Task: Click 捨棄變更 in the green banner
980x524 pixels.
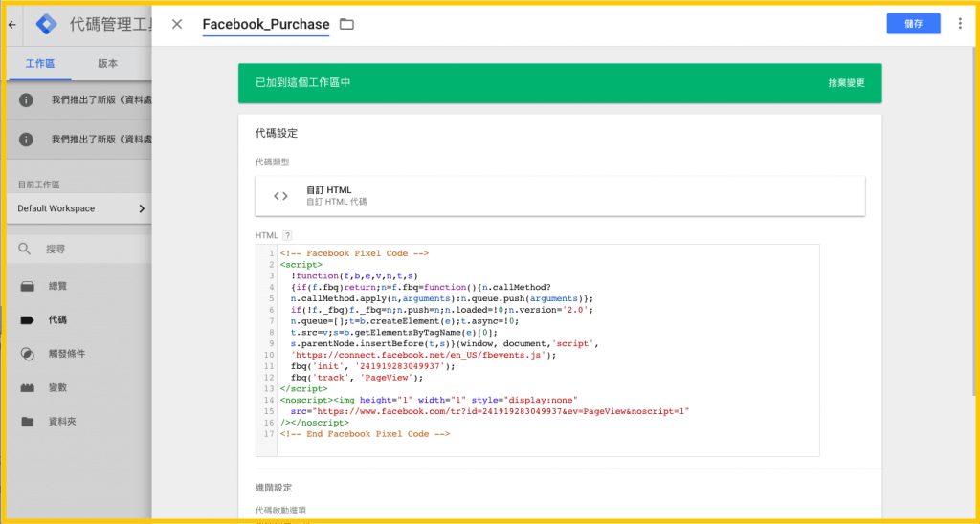Action: point(846,83)
